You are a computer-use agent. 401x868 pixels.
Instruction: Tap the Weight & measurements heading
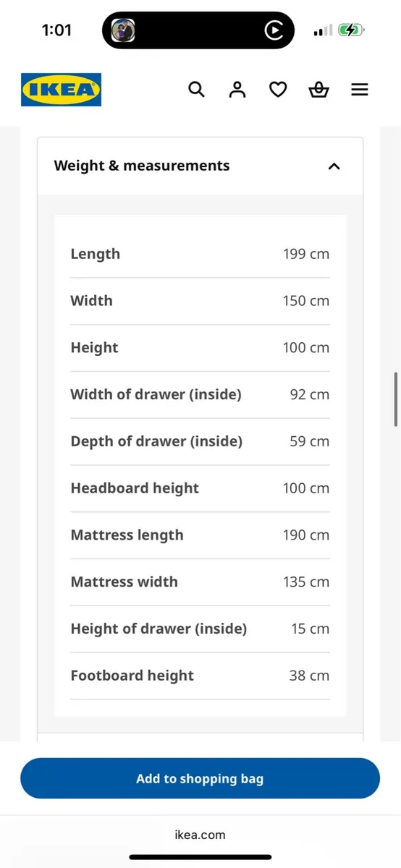coord(142,166)
